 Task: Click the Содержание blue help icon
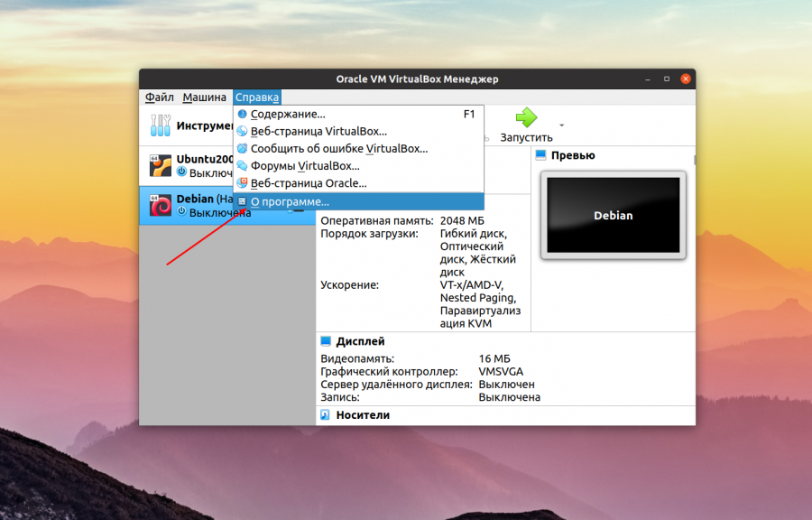click(242, 114)
